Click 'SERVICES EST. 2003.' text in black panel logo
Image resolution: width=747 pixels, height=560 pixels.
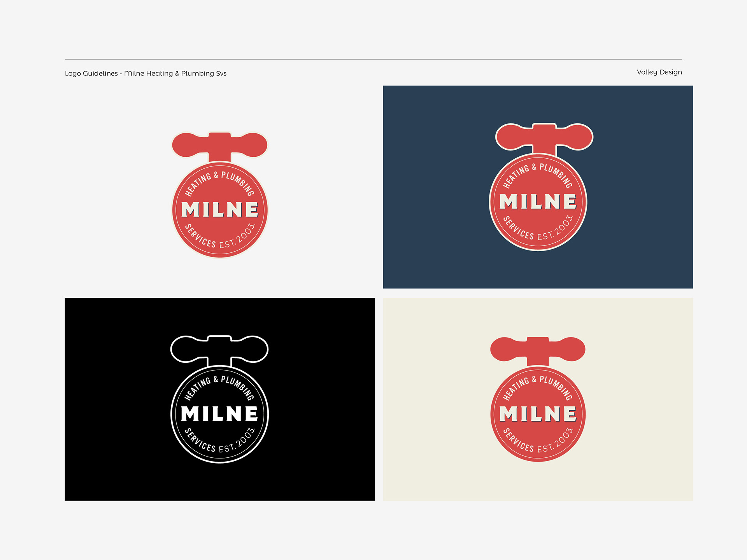pos(220,441)
